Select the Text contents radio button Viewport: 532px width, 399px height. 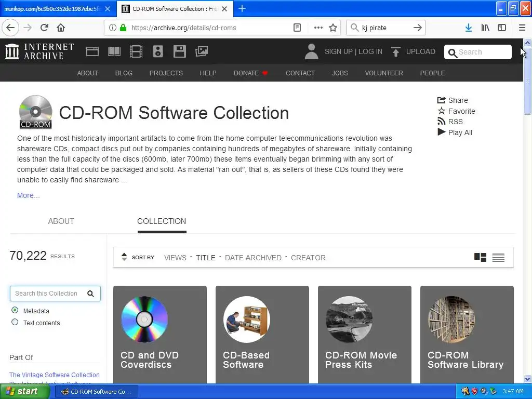pos(15,322)
